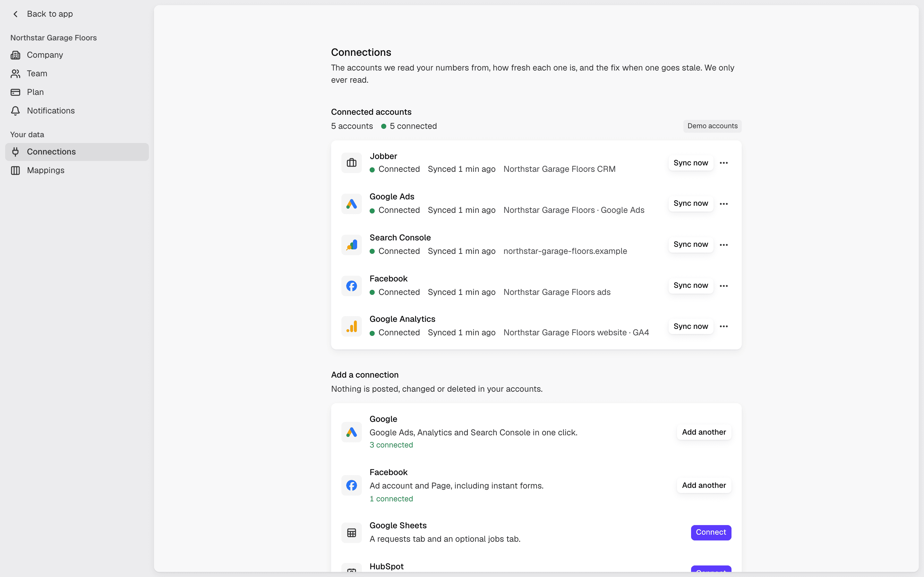
Task: Click the Jobber briefcase icon
Action: click(x=351, y=163)
